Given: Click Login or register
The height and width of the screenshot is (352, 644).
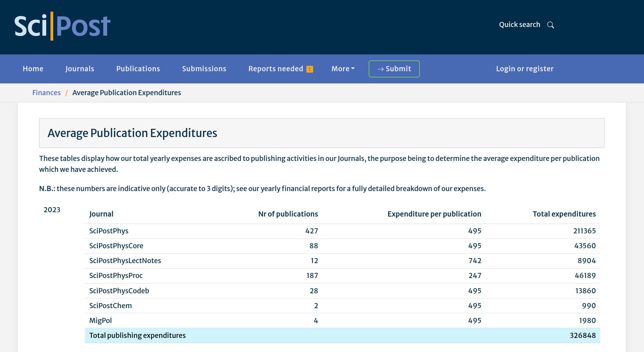Looking at the screenshot, I should 525,69.
